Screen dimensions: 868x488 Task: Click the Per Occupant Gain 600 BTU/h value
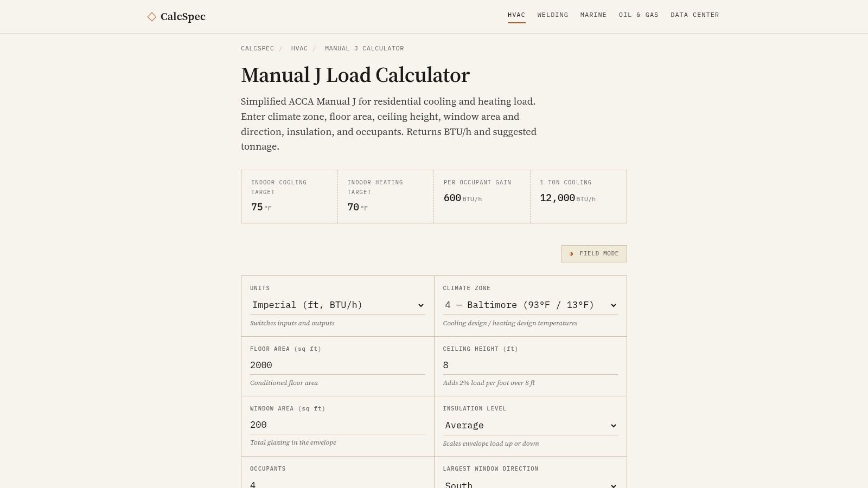463,198
